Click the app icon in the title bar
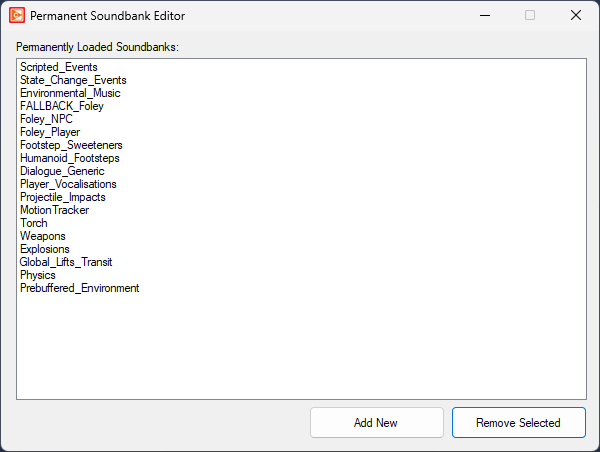Screen dimensions: 600x452 pyautogui.click(x=16, y=16)
